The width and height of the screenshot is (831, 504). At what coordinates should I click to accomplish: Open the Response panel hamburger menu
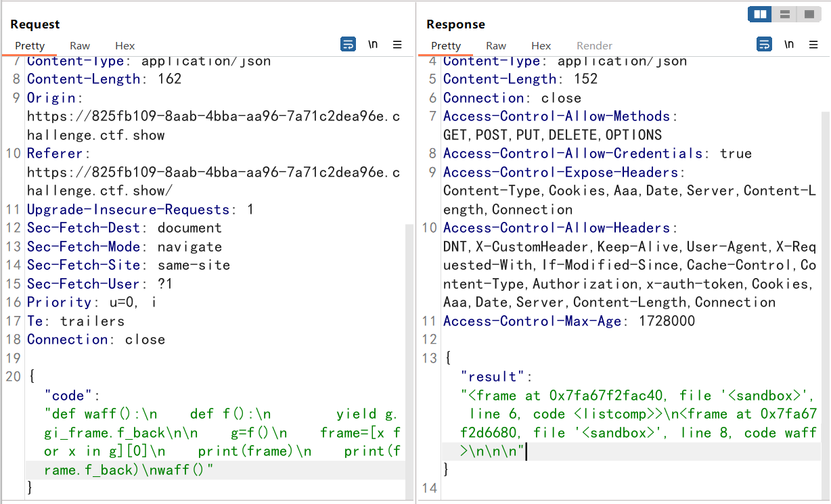click(x=813, y=45)
